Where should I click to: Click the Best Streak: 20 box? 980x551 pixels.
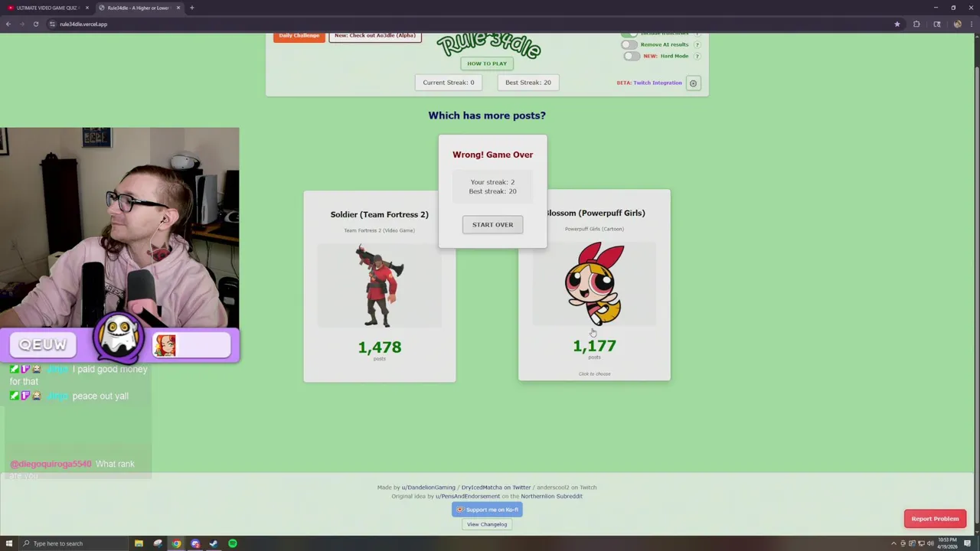pos(528,83)
